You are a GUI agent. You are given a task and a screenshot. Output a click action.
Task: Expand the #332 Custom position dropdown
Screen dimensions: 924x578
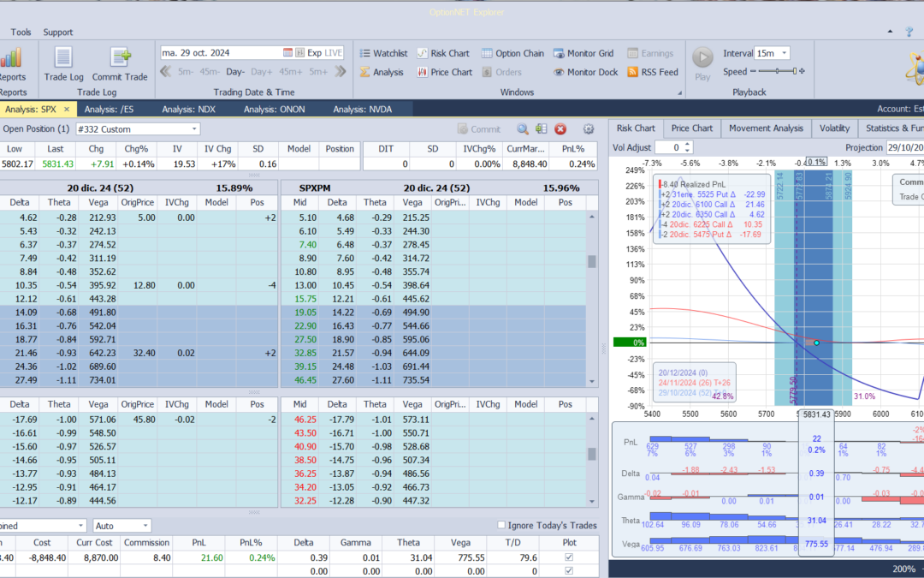point(194,129)
